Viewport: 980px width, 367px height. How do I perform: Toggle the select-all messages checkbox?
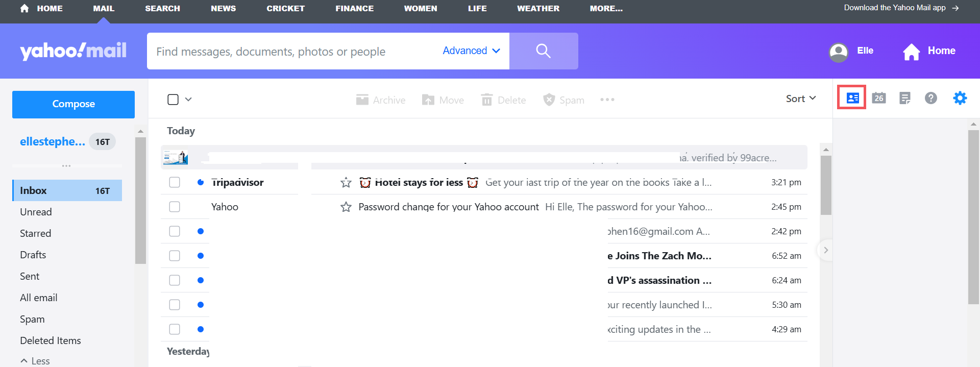(x=173, y=100)
